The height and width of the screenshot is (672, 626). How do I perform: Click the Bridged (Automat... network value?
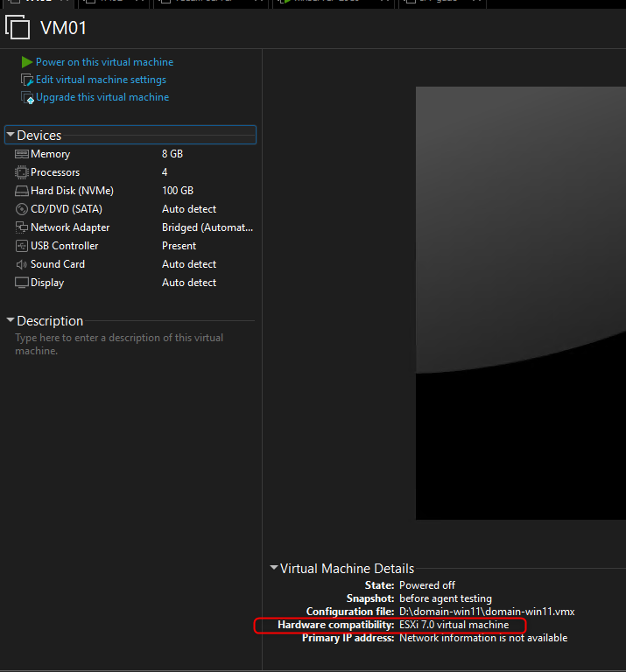point(207,227)
